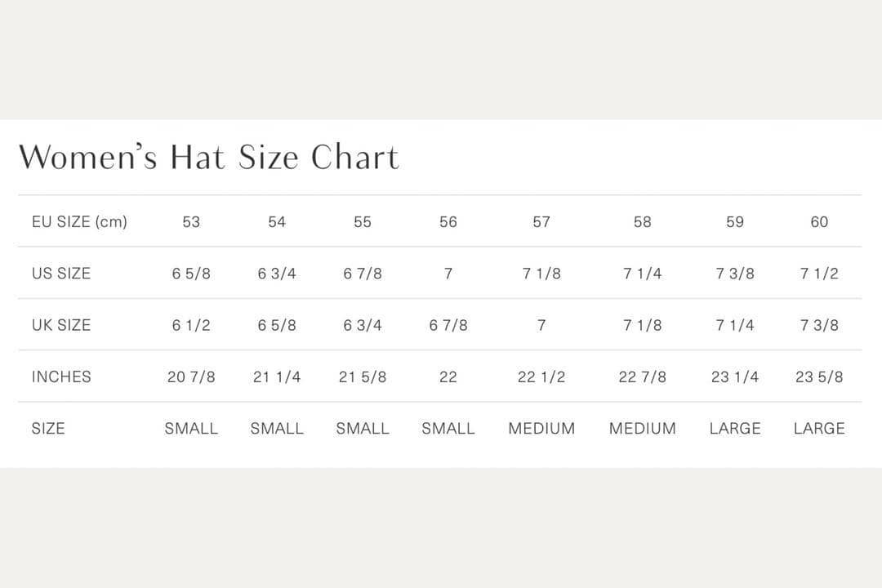The width and height of the screenshot is (882, 588).
Task: Click the Women's Hat Size Chart heading
Action: (x=209, y=157)
